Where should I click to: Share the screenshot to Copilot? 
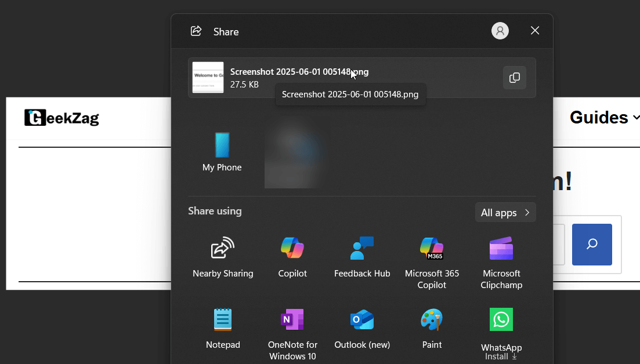point(292,257)
